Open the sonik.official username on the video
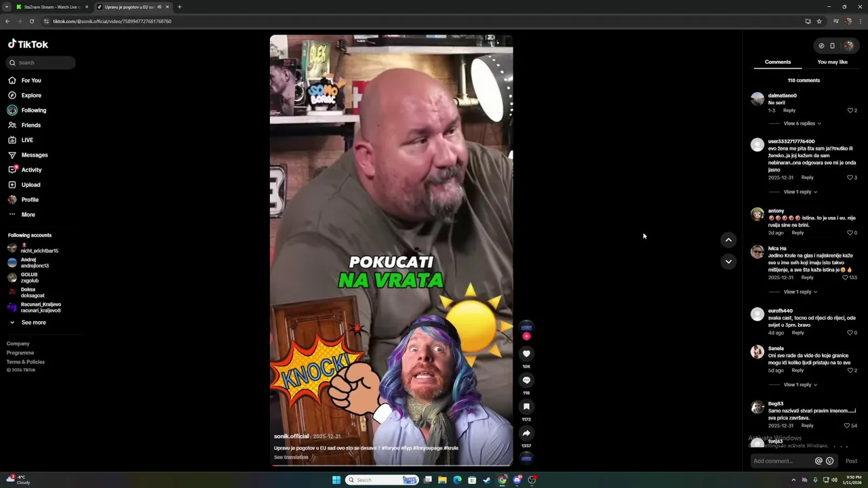 (292, 436)
